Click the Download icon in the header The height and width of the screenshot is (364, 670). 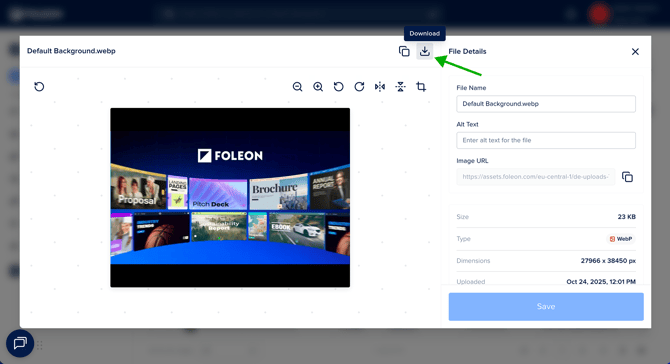[424, 51]
